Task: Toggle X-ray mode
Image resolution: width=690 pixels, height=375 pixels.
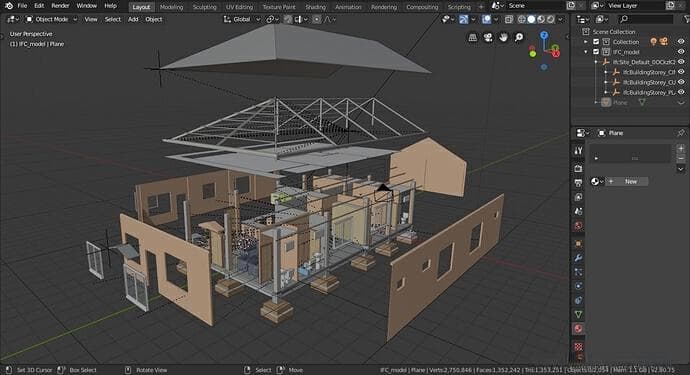Action: (x=509, y=19)
